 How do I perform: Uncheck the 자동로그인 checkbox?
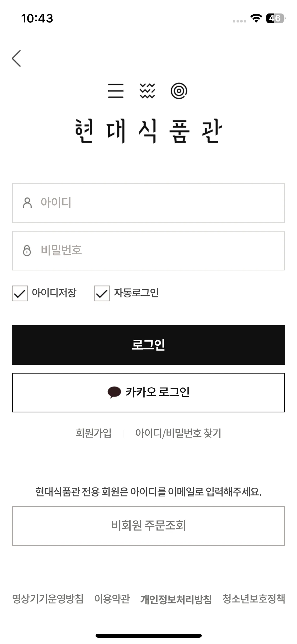[x=102, y=293]
